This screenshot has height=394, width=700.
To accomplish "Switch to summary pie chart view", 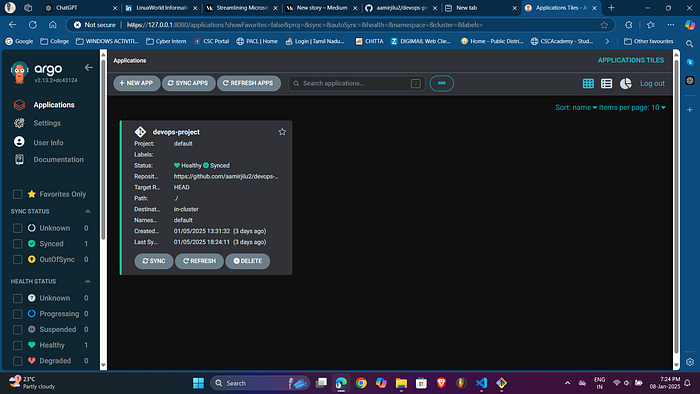I will (625, 83).
